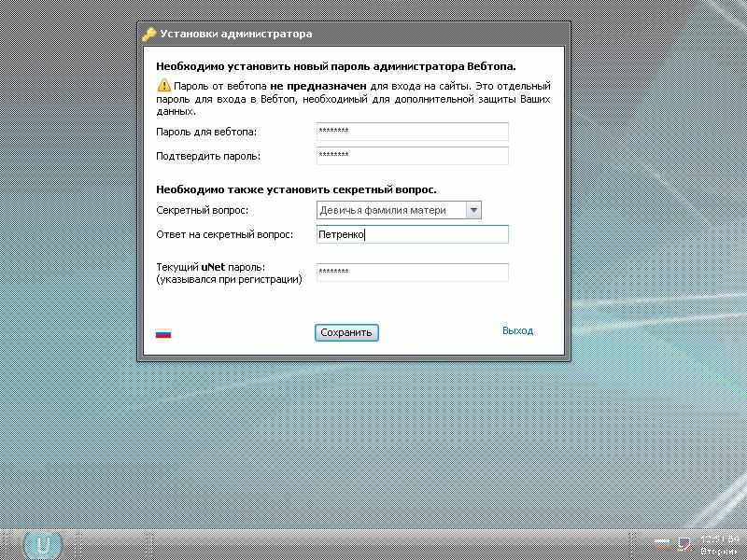Click the 'Секретный вопрос:' label
The image size is (747, 560).
[203, 210]
